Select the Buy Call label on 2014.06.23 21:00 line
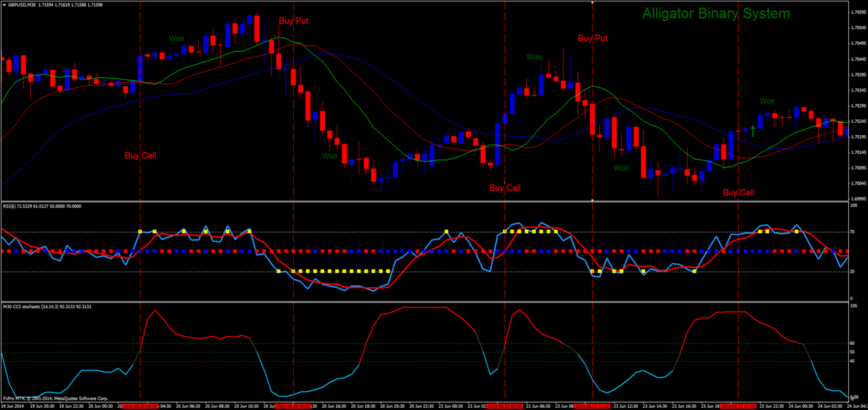 point(738,192)
